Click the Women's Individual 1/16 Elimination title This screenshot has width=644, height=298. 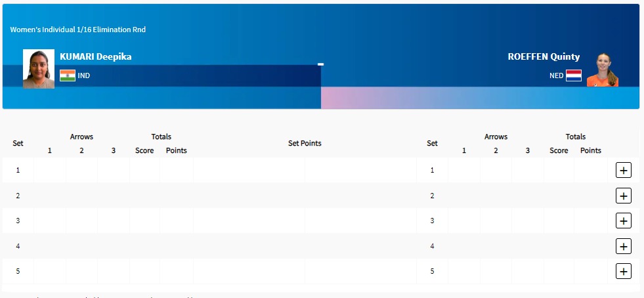(78, 30)
